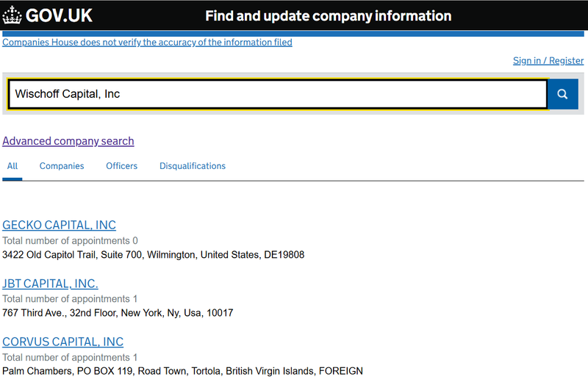
Task: Click the magnifying glass search button
Action: click(562, 94)
